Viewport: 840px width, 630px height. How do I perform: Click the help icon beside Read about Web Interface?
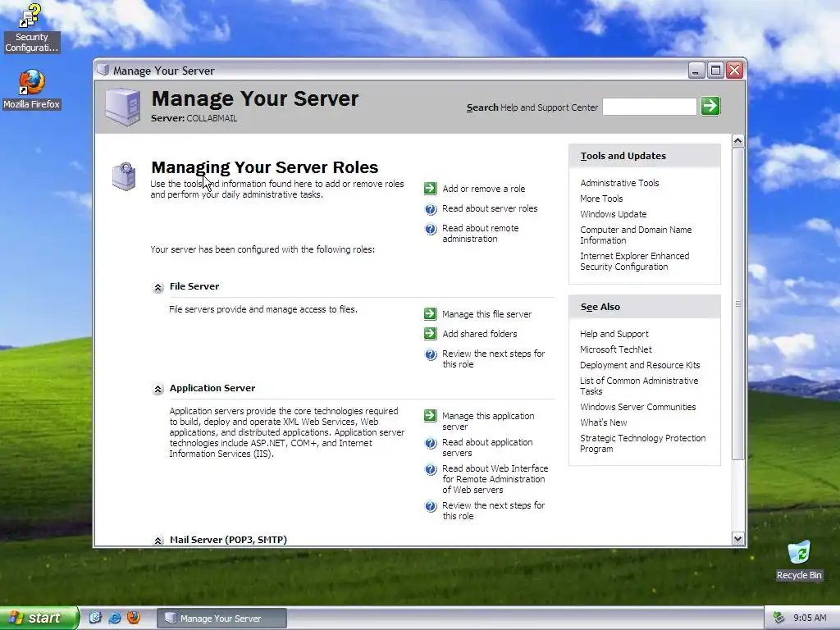(x=431, y=469)
